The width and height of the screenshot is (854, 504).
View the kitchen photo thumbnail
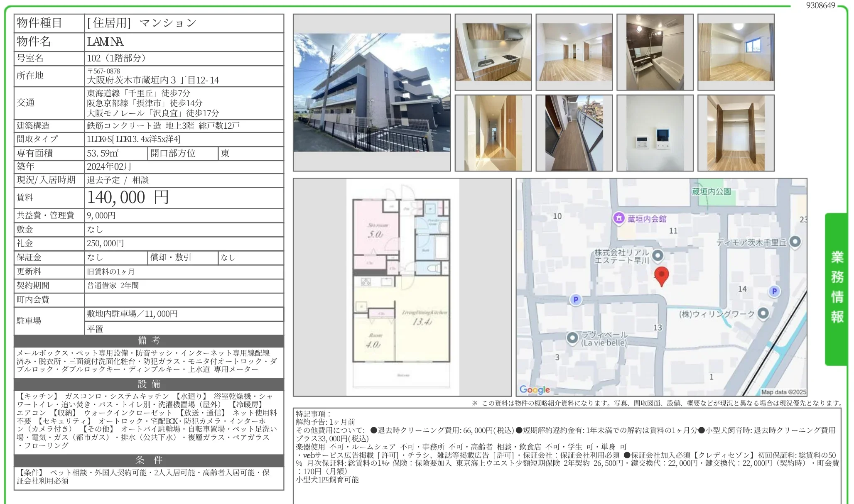pos(493,52)
